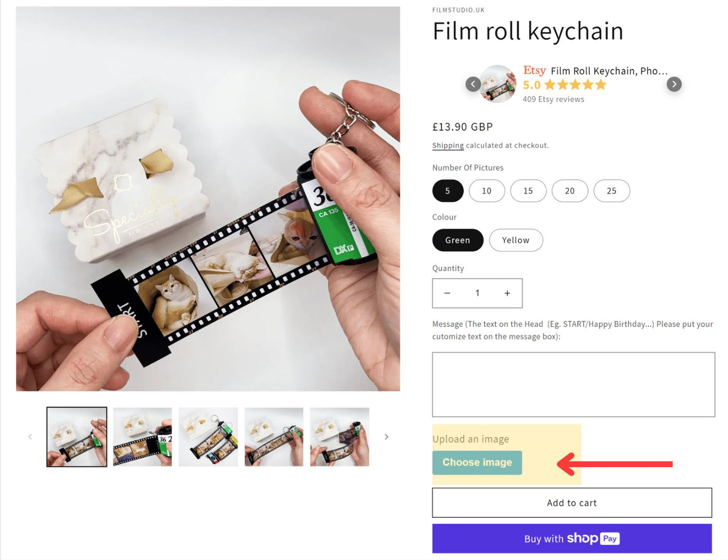Click the five-star Etsy rating
This screenshot has height=560, width=728.
point(575,85)
